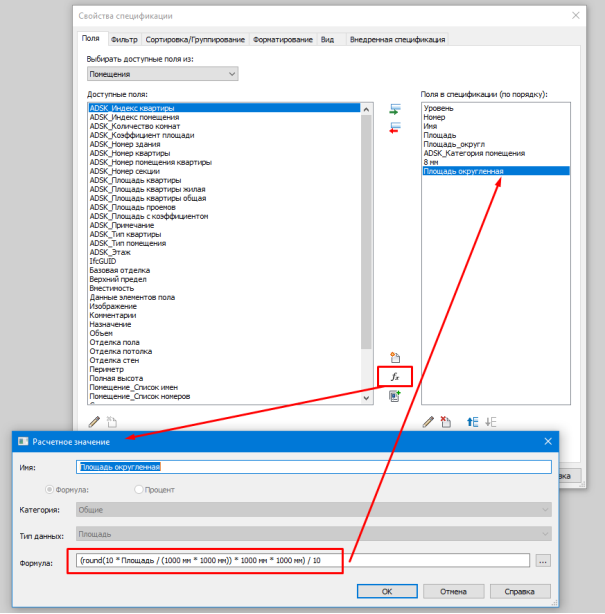Click the combine parameters icon below fx
Viewport: 605px width, 614px height.
(x=395, y=396)
